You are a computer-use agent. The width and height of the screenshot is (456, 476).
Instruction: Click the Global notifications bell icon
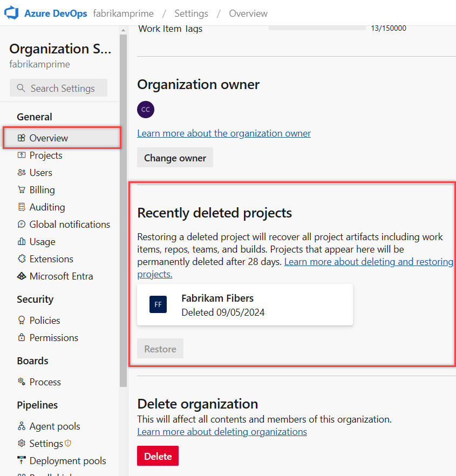tap(24, 225)
